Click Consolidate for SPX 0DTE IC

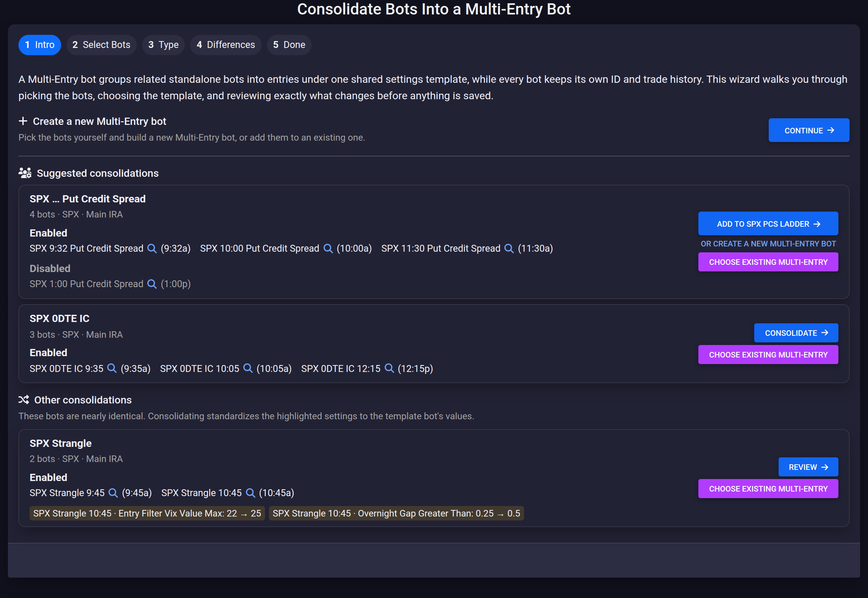(796, 333)
